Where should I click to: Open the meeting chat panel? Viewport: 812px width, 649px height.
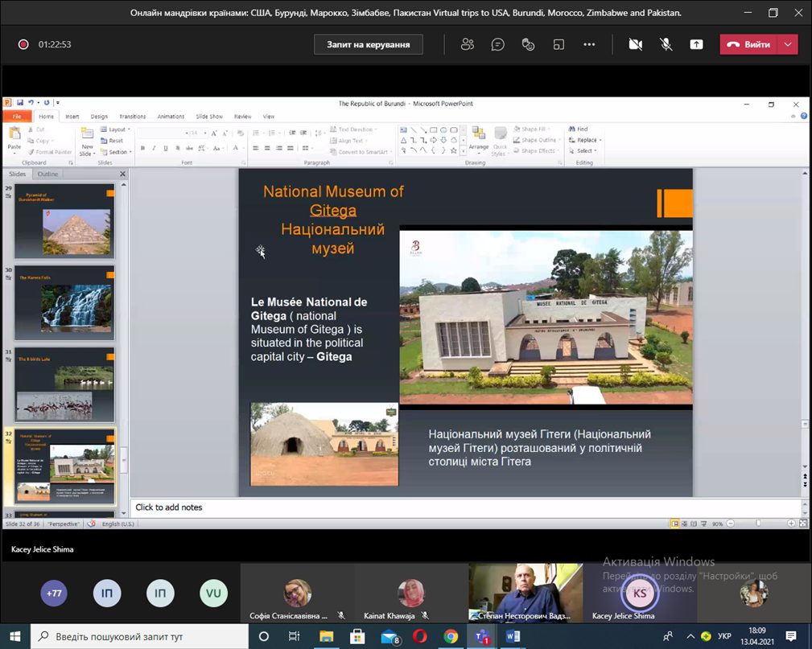point(498,44)
